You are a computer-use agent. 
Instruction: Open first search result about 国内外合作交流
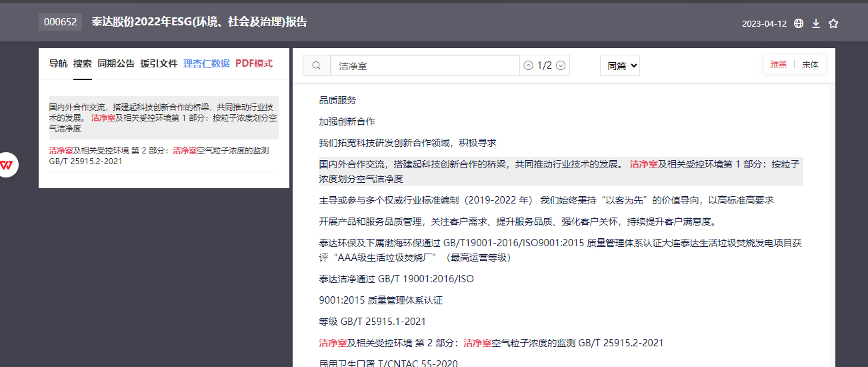[x=163, y=117]
